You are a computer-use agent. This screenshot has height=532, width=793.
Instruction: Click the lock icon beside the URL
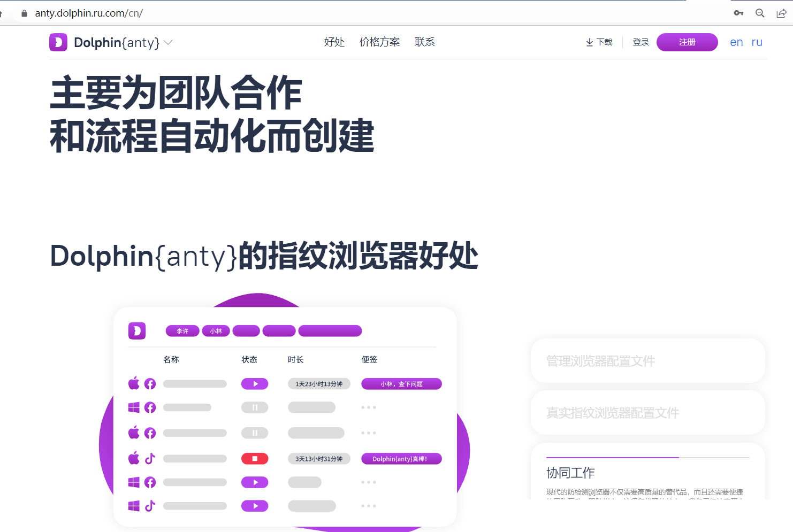coord(24,13)
